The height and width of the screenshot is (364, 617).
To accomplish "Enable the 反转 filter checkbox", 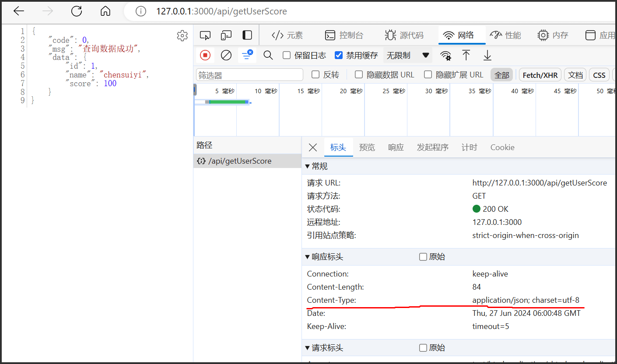I will pyautogui.click(x=316, y=74).
